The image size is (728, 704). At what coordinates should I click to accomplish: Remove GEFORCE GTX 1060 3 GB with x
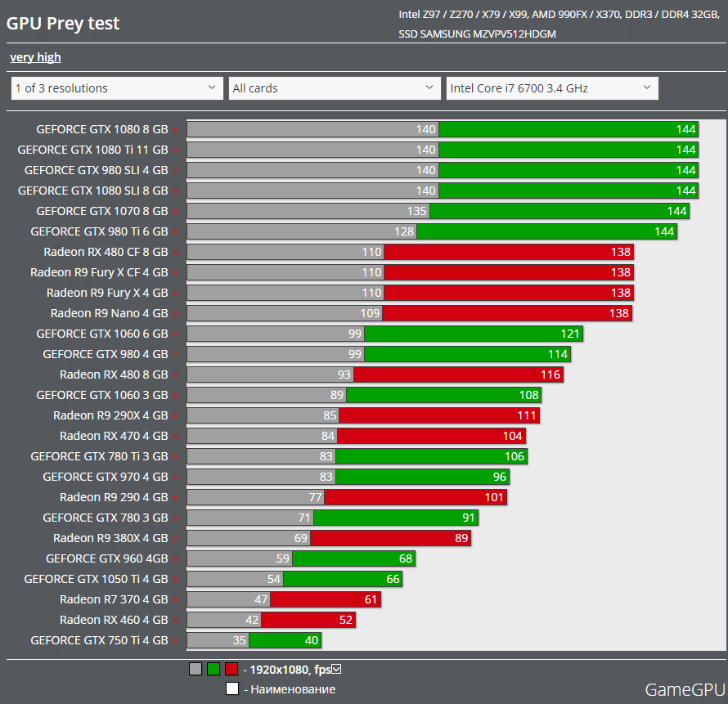(176, 396)
